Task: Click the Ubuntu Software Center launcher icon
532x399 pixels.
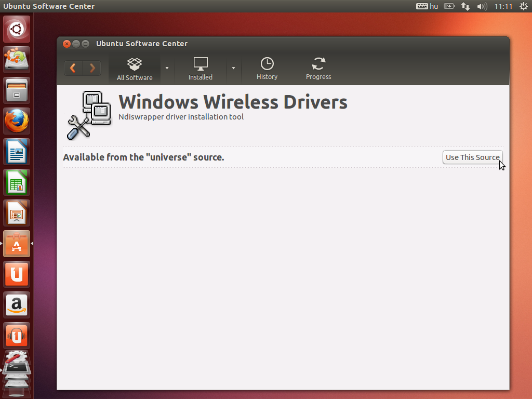Action: pyautogui.click(x=17, y=244)
